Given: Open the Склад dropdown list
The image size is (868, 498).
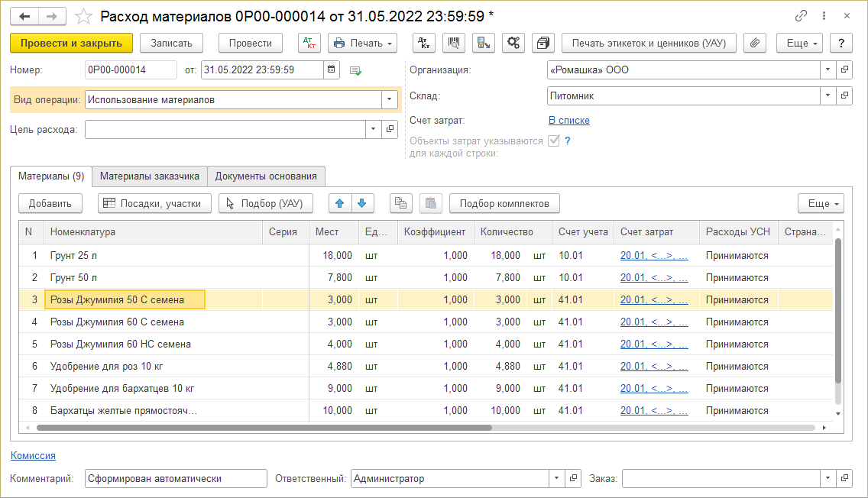Looking at the screenshot, I should [828, 96].
